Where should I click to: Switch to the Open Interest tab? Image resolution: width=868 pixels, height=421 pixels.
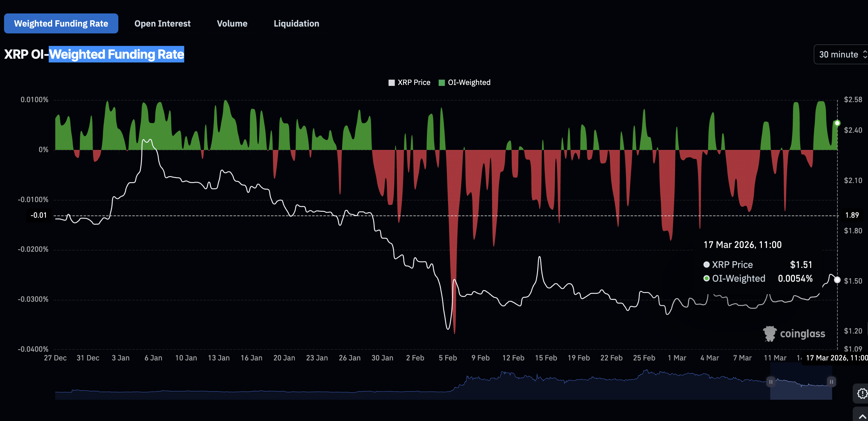coord(162,24)
